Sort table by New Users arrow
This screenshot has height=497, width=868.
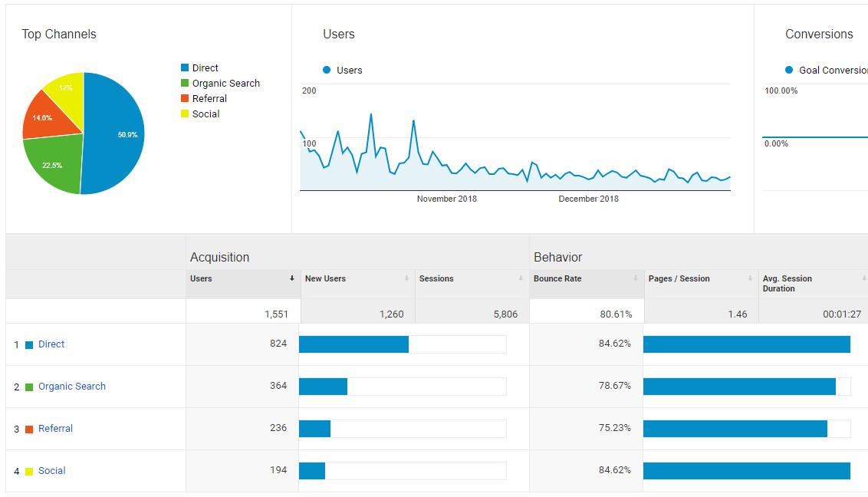pyautogui.click(x=406, y=278)
